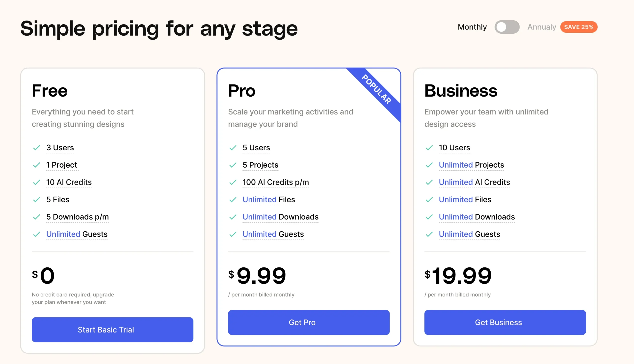Select the checkmark beside 5 Downloads p/m
The image size is (634, 364).
[37, 217]
